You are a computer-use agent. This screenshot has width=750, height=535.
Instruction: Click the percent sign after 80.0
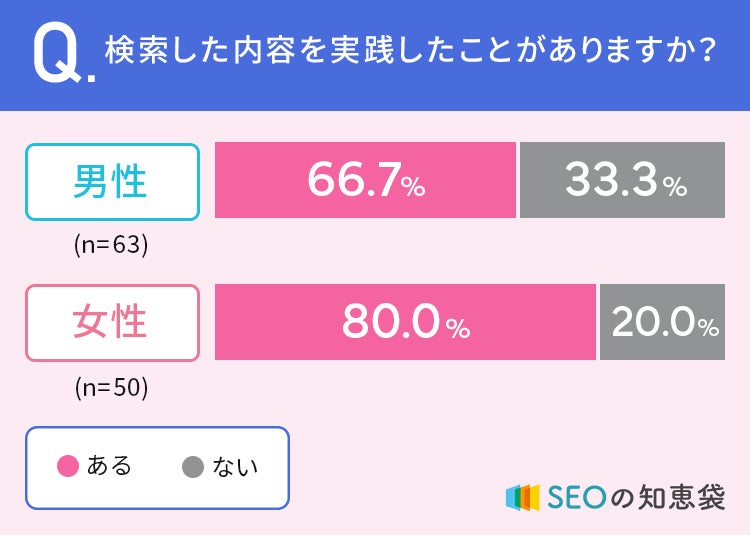[x=458, y=329]
